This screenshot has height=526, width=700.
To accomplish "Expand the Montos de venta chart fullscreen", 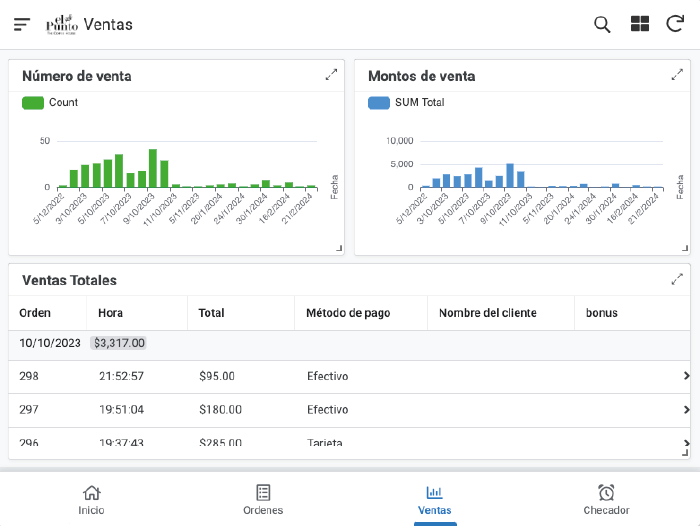I will (677, 75).
